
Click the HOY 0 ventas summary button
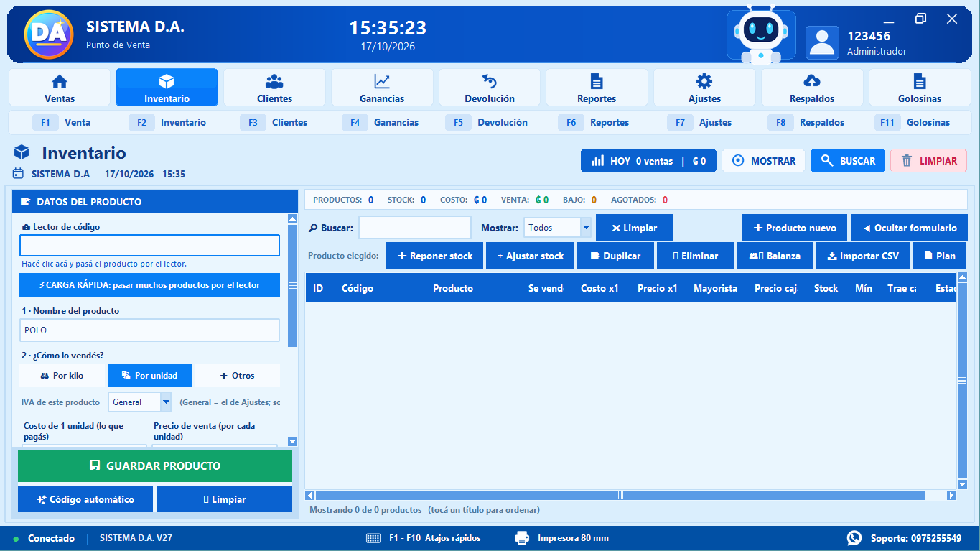(x=648, y=161)
